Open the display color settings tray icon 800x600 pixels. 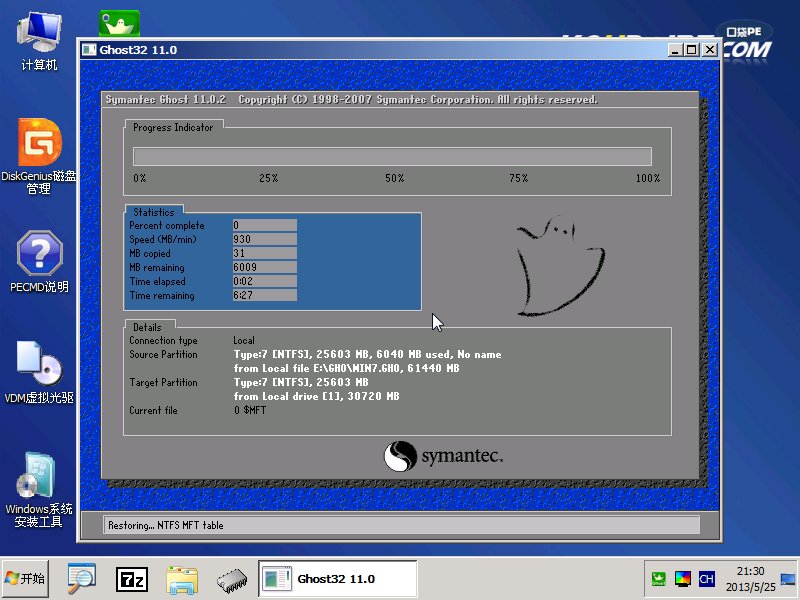coord(684,578)
